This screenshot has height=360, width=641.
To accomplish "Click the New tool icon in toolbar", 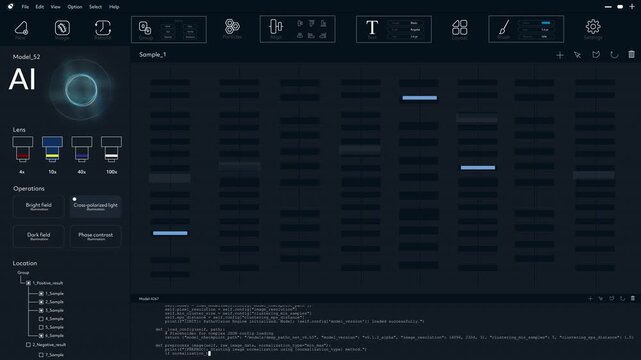I will coord(21,29).
